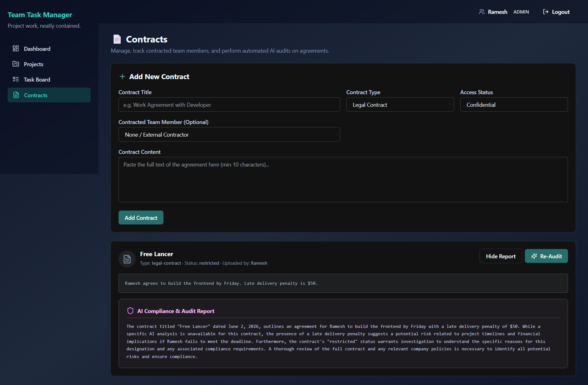The image size is (588, 385).
Task: Click the plus icon beside Add New Contract
Action: 122,76
